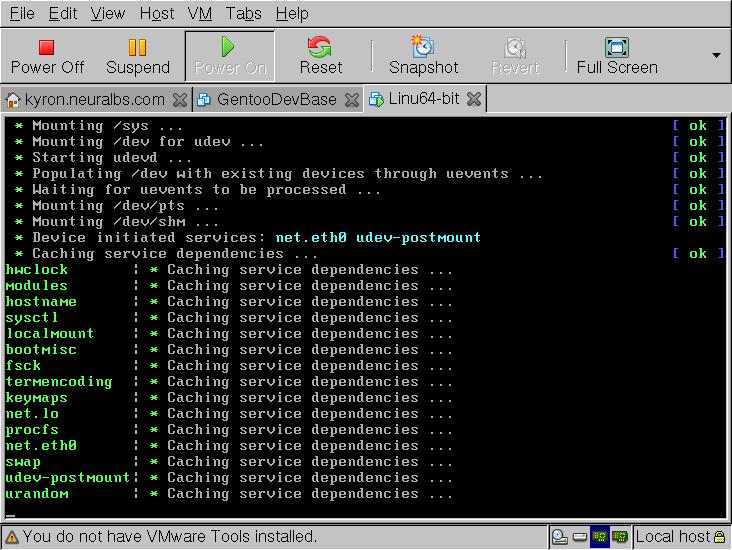Viewport: 732px width, 550px height.
Task: Close the GentooDevBase tab
Action: (x=353, y=99)
